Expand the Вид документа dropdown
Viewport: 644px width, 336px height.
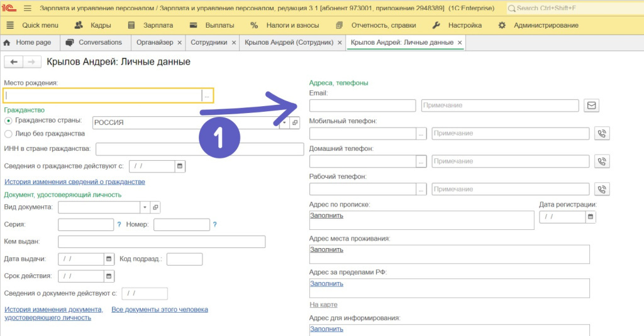point(145,207)
